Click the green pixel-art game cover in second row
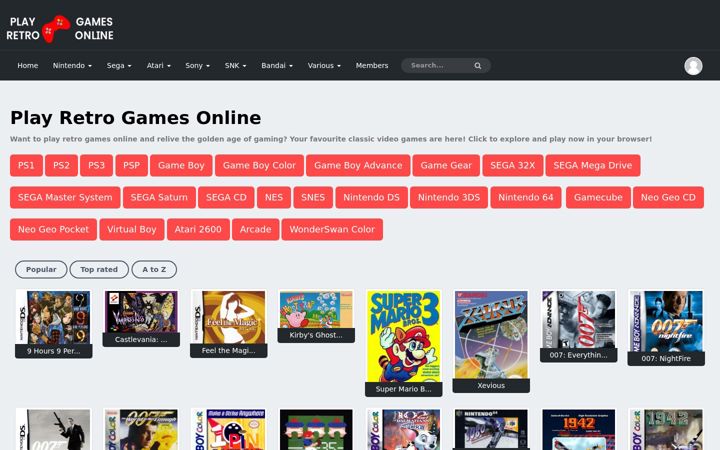The width and height of the screenshot is (720, 450). pos(316,429)
